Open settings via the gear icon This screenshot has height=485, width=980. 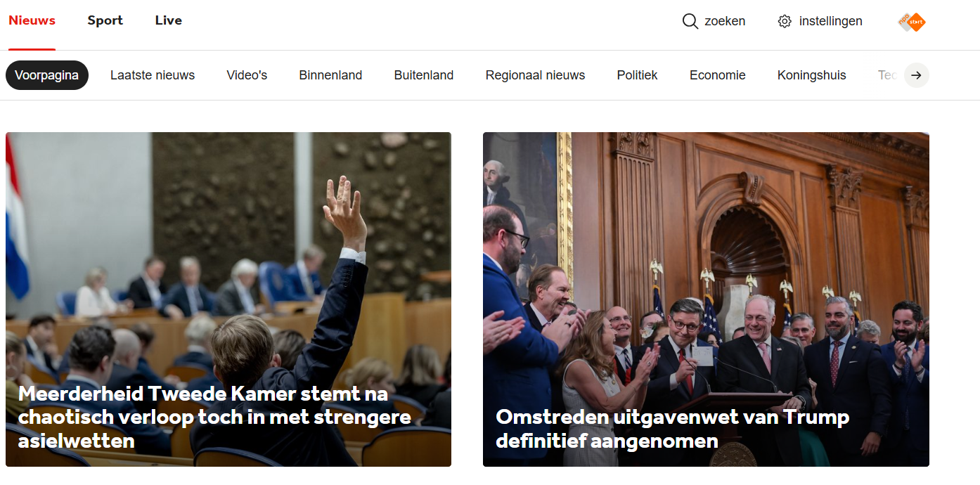tap(785, 21)
